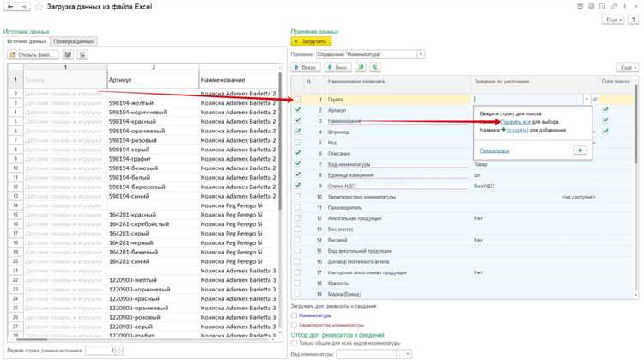Select cell 1220903-желтый in source table
This screenshot has width=644, height=361.
[x=153, y=280]
